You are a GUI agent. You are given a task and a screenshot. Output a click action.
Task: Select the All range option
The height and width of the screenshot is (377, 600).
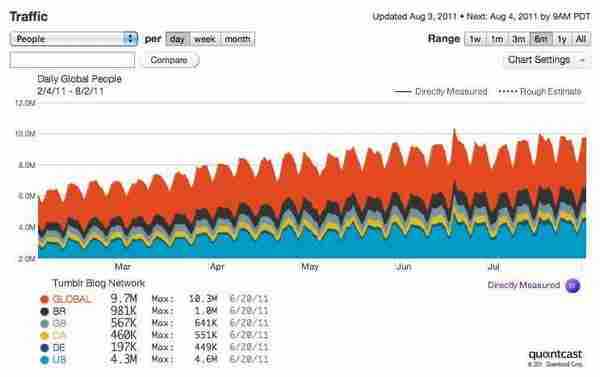click(x=581, y=39)
